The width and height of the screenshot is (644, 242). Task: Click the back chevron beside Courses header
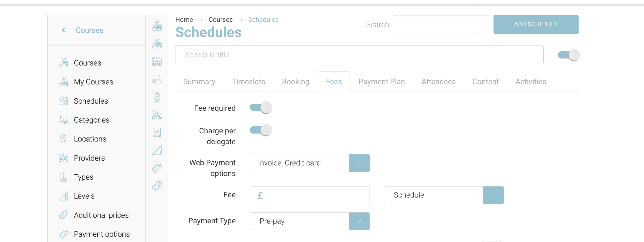[x=64, y=30]
